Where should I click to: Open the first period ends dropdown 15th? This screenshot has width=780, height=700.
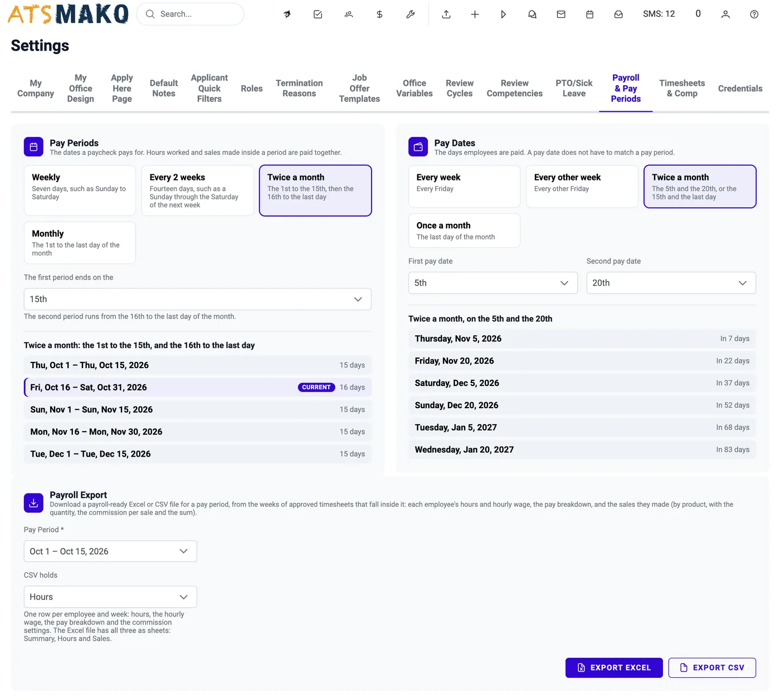[197, 299]
